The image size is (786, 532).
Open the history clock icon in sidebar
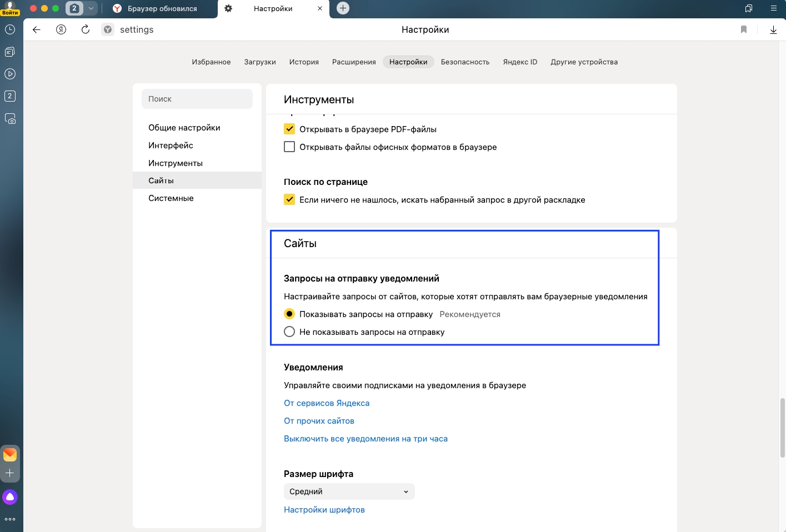pos(10,29)
